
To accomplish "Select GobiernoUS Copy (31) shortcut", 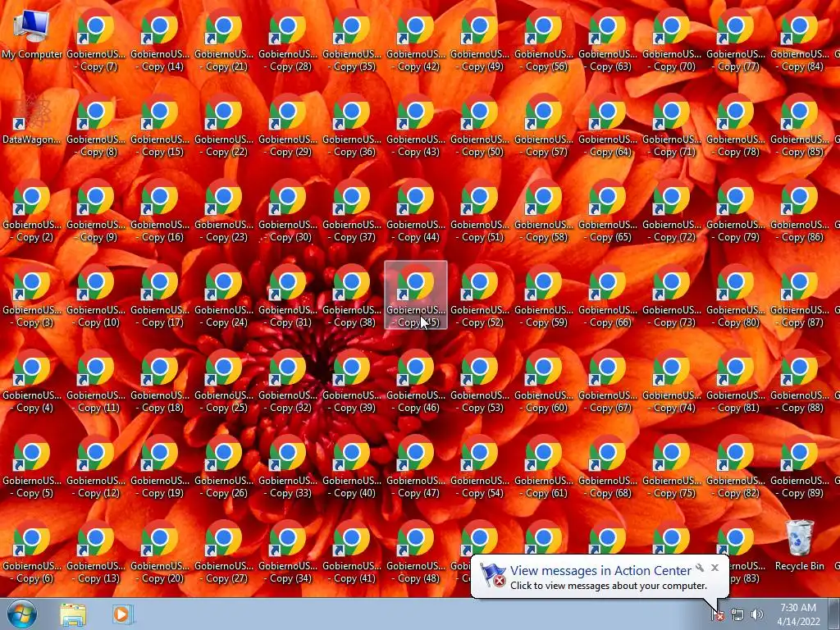I will coord(288,295).
